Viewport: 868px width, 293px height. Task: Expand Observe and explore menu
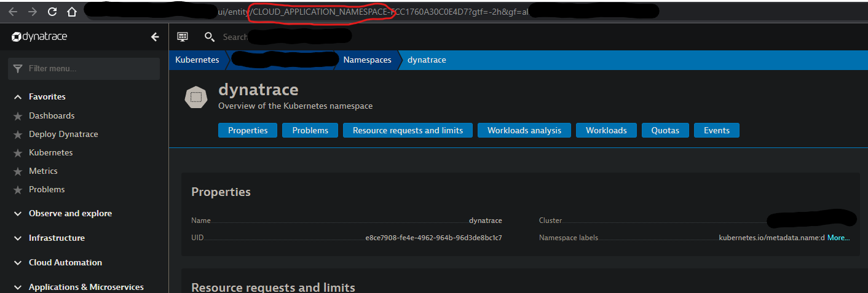[70, 213]
